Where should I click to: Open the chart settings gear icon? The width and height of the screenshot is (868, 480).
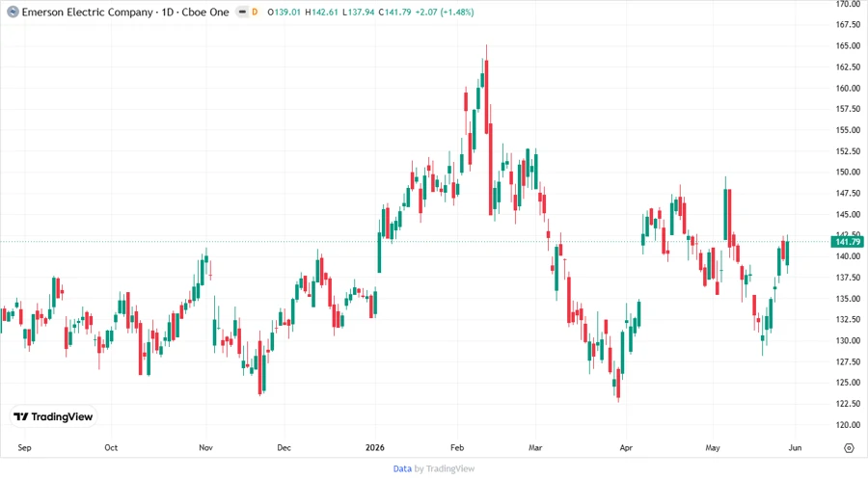849,448
